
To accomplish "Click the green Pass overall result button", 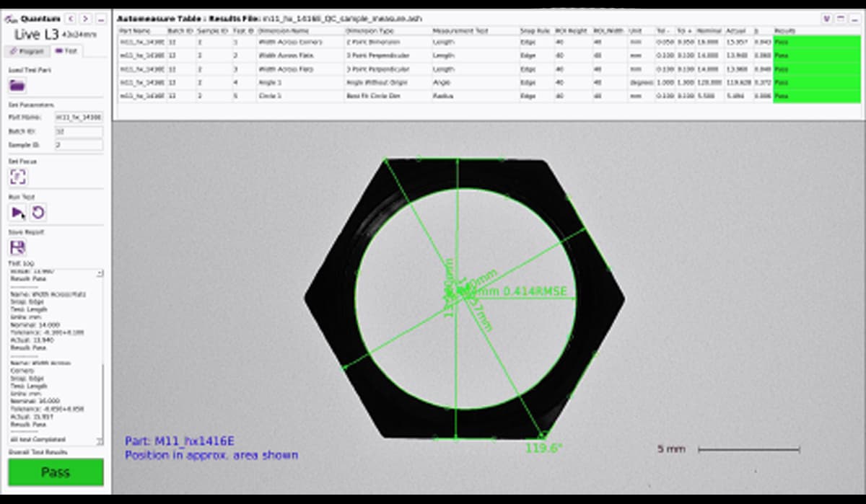I will 56,472.
